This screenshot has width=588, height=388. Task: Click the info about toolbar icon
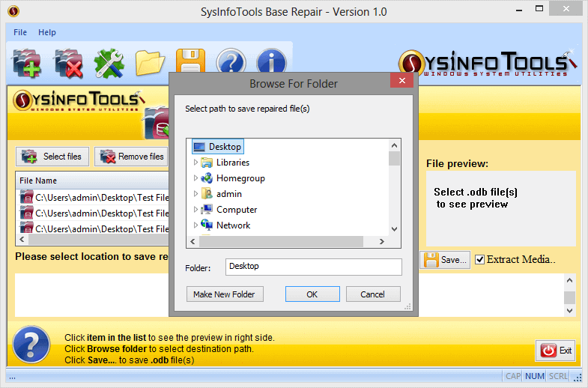click(x=271, y=61)
